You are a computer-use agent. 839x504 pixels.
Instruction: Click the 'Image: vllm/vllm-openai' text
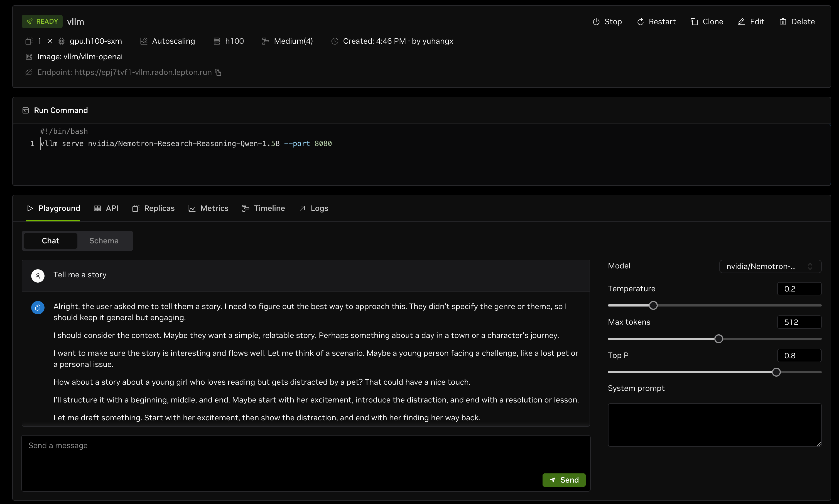pos(80,57)
